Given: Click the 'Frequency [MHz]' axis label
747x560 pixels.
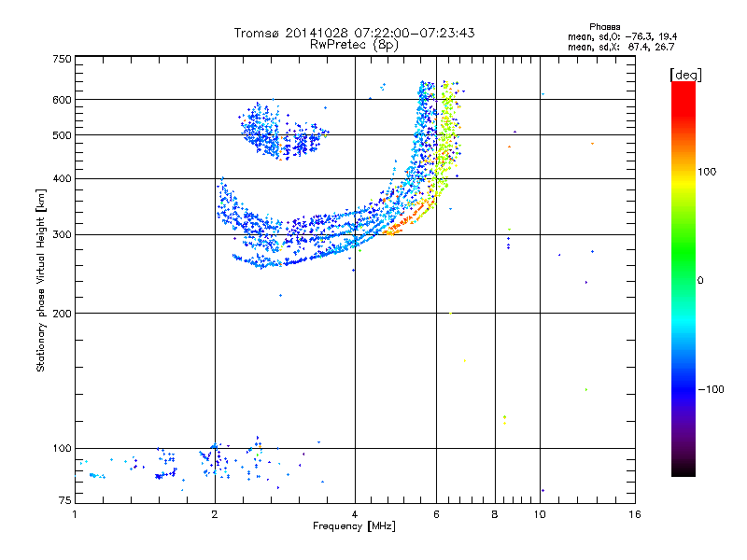Looking at the screenshot, I should (x=354, y=526).
